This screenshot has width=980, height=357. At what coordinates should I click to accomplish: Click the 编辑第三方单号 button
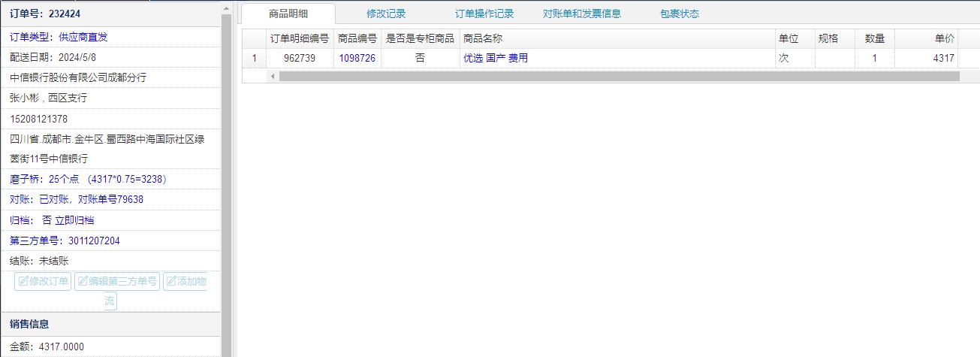coord(117,282)
